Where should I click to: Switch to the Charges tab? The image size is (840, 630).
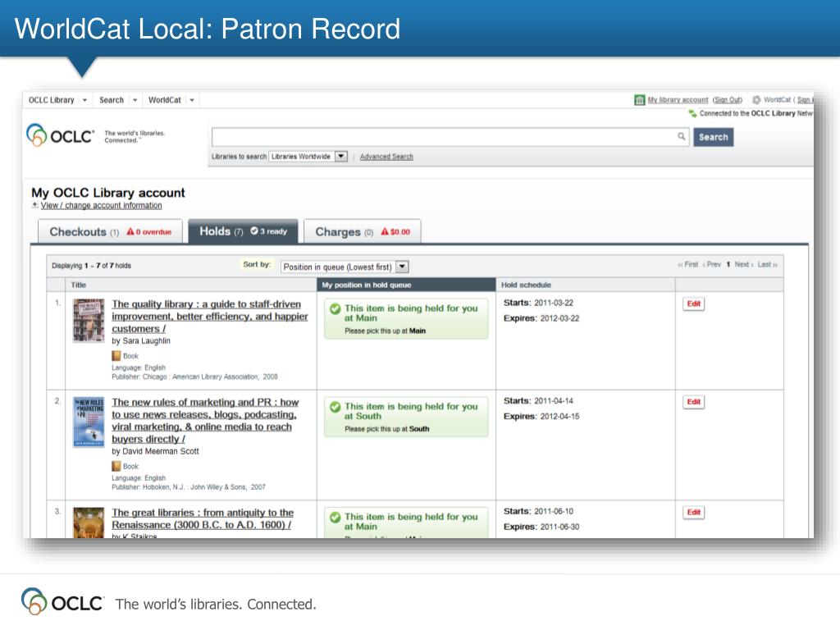[x=362, y=231]
